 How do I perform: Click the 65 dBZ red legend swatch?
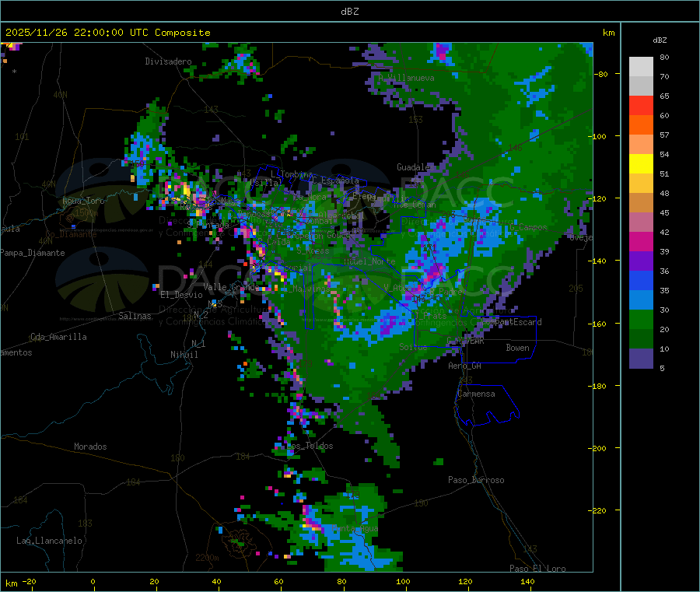tap(641, 105)
